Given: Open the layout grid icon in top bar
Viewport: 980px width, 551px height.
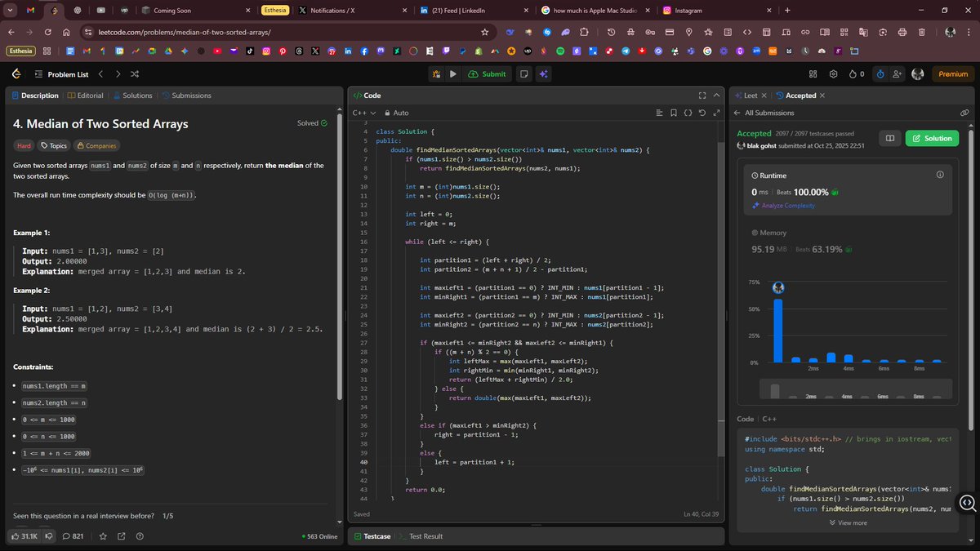Looking at the screenshot, I should pyautogui.click(x=813, y=74).
